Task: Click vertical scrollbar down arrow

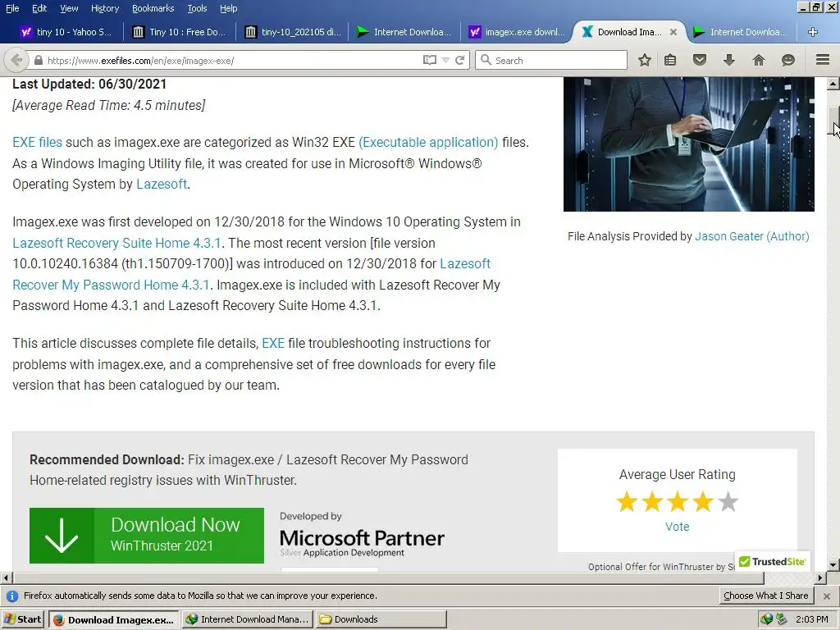Action: (x=833, y=564)
